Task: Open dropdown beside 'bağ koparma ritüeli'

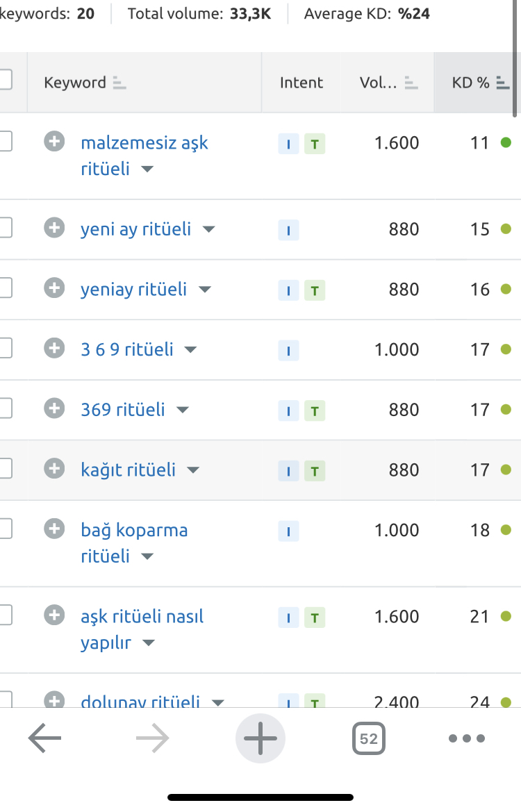Action: click(x=147, y=556)
